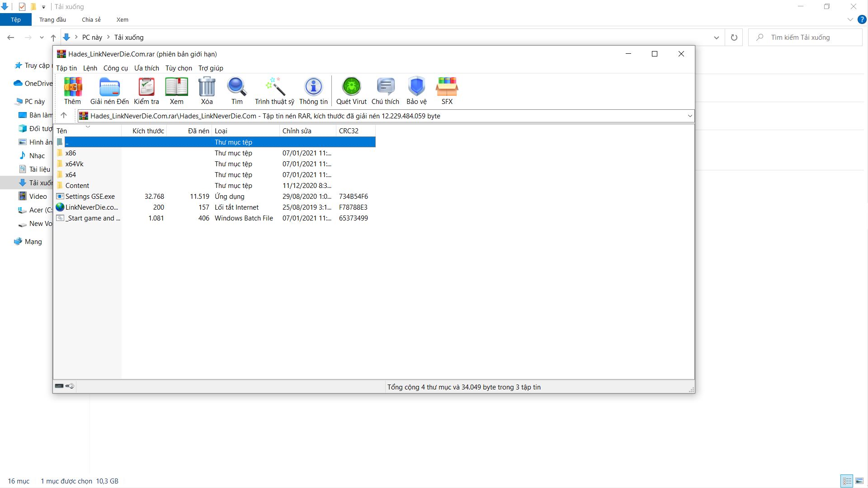Viewport: 868px width, 488px height.
Task: Click Settings GSE.exe application file
Action: 90,196
